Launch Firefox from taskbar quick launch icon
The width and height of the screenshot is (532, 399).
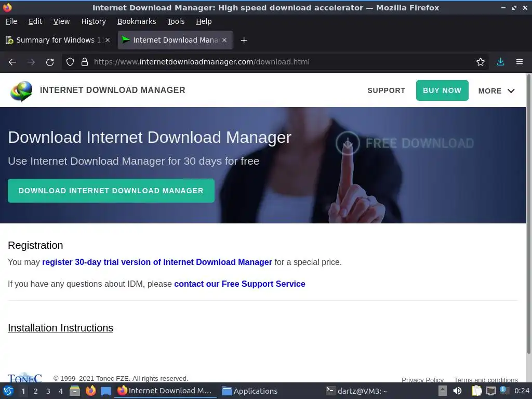90,391
